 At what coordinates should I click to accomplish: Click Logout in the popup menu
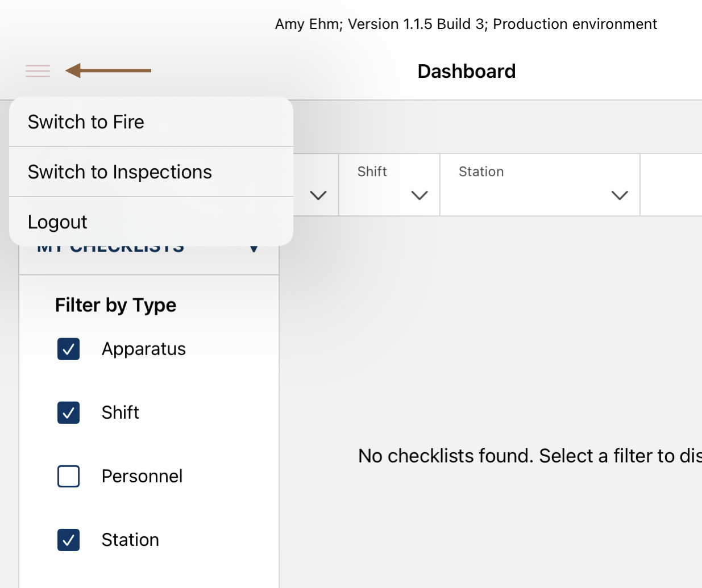[x=57, y=222]
